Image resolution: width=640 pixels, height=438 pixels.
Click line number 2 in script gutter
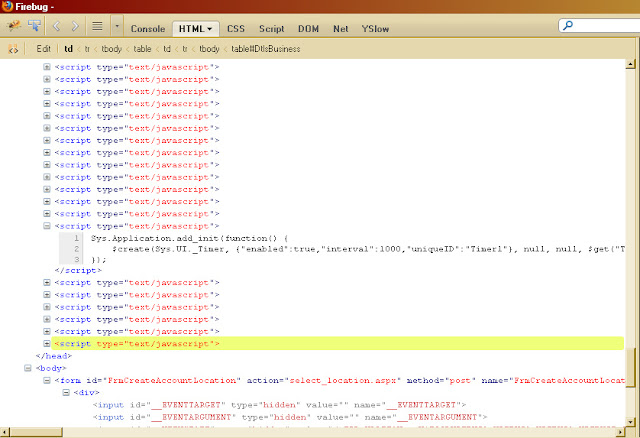pos(76,249)
